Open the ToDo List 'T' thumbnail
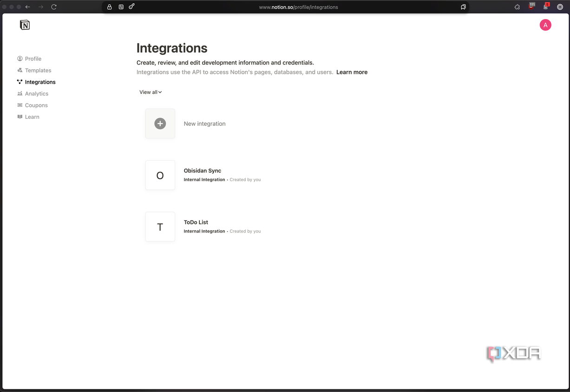 [x=160, y=227]
